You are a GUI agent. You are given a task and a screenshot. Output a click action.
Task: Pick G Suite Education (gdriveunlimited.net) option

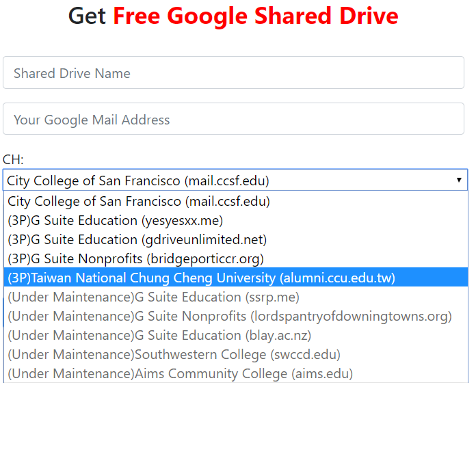[x=137, y=240]
